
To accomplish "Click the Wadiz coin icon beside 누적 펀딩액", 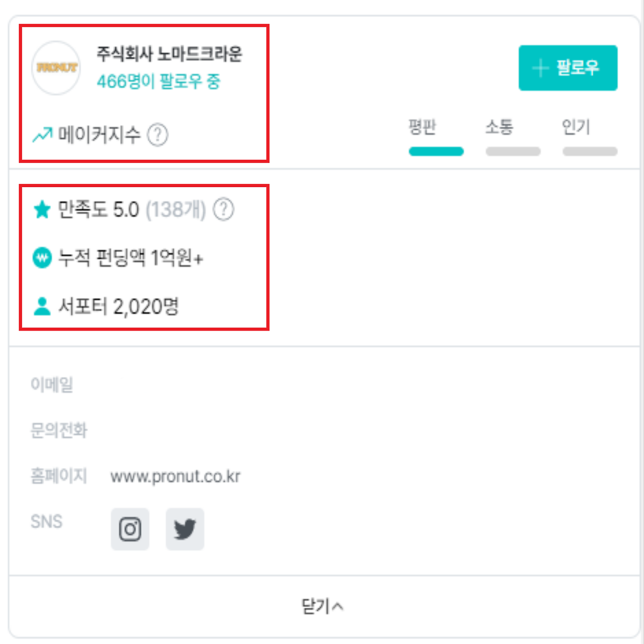I will (42, 257).
